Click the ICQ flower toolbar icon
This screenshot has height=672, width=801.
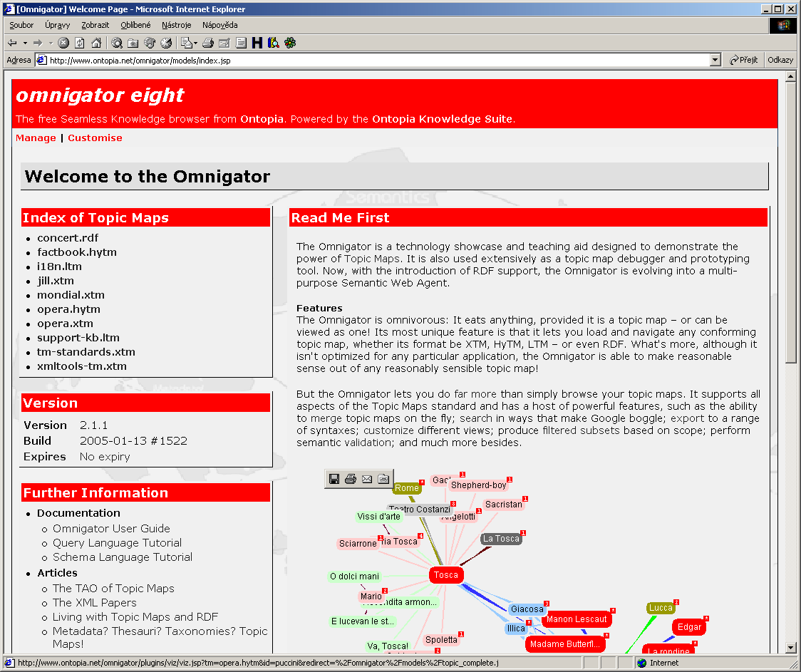(290, 43)
